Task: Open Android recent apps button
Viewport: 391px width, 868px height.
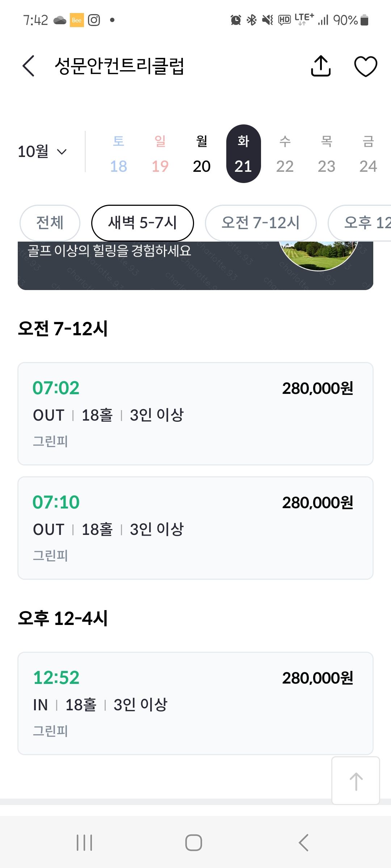Action: (x=84, y=842)
